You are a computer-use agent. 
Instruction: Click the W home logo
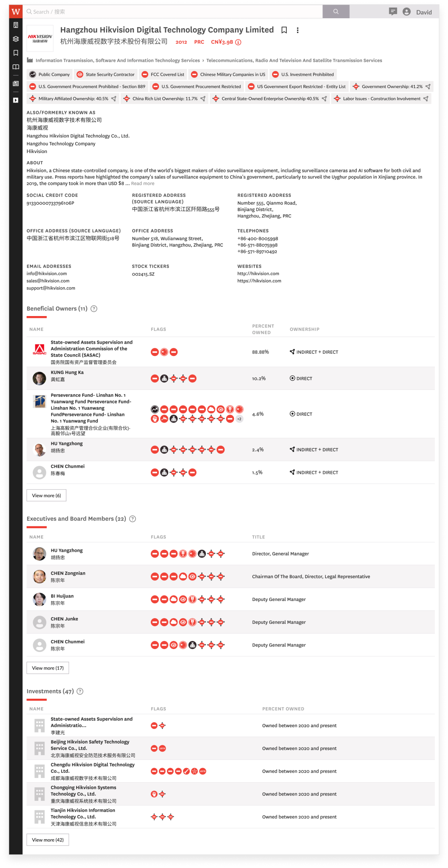16,12
